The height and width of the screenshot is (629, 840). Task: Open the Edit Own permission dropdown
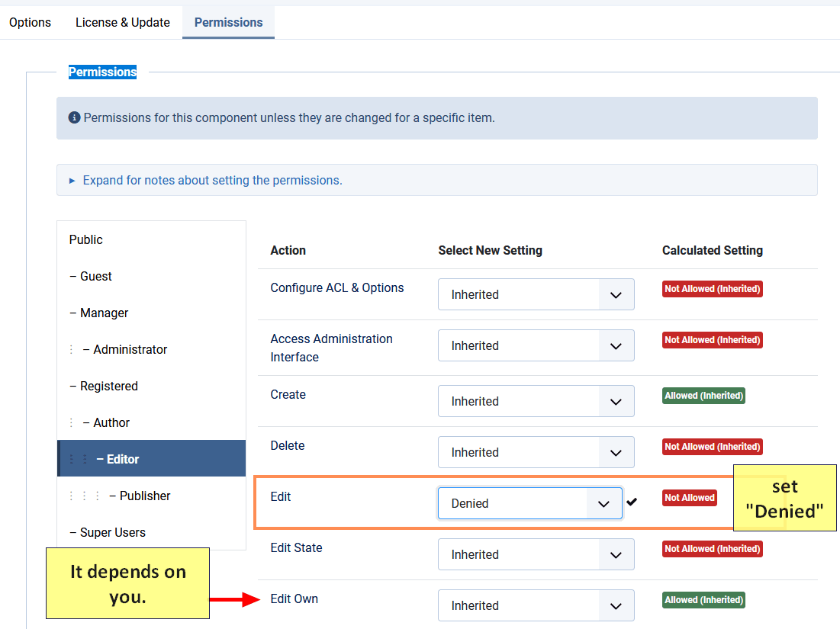(x=536, y=605)
